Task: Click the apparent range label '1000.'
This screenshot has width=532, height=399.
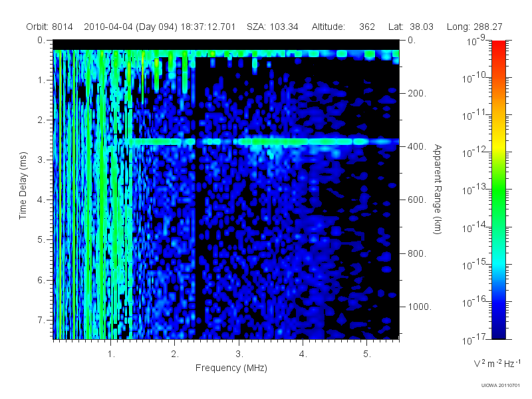Action: pos(420,307)
